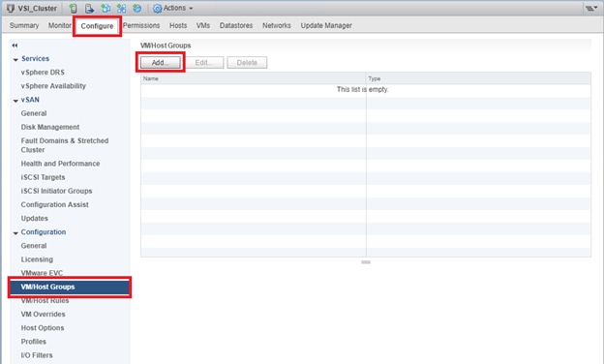Open the Actions gear menu

click(173, 8)
